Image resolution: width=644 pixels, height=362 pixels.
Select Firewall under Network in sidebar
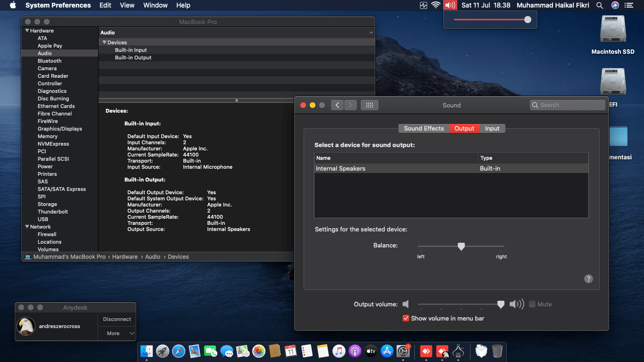(x=47, y=234)
